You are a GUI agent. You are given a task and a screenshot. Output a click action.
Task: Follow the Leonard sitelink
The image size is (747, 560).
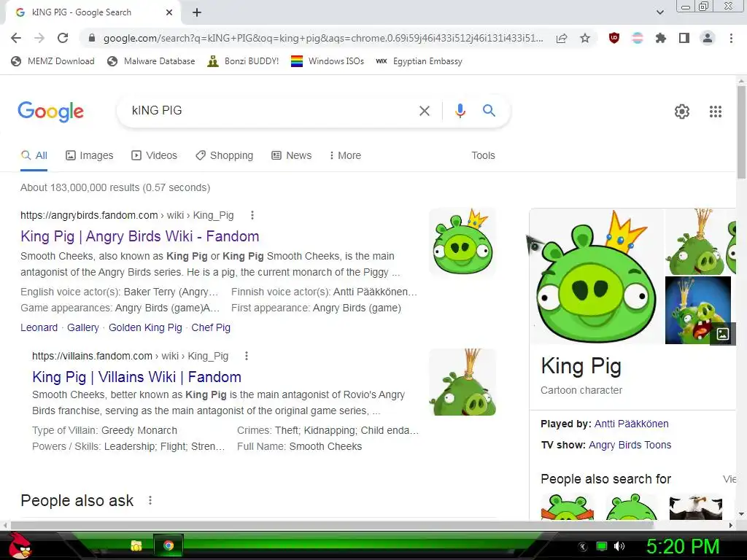(x=39, y=327)
